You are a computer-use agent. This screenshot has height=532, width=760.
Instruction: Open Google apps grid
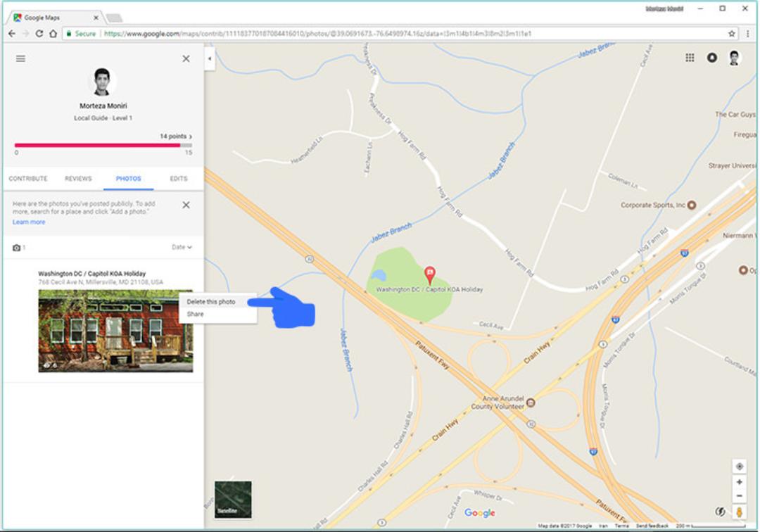690,58
